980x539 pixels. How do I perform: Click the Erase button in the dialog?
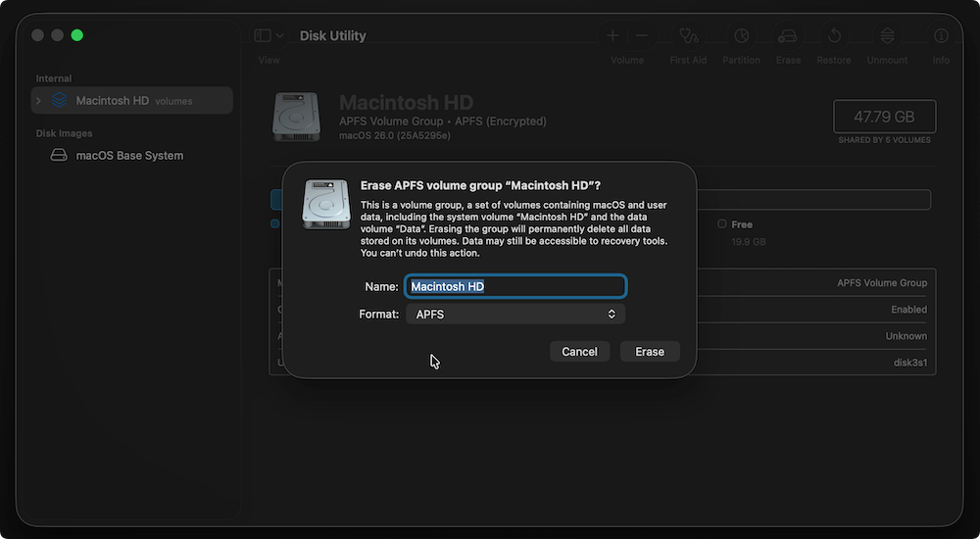(x=650, y=352)
